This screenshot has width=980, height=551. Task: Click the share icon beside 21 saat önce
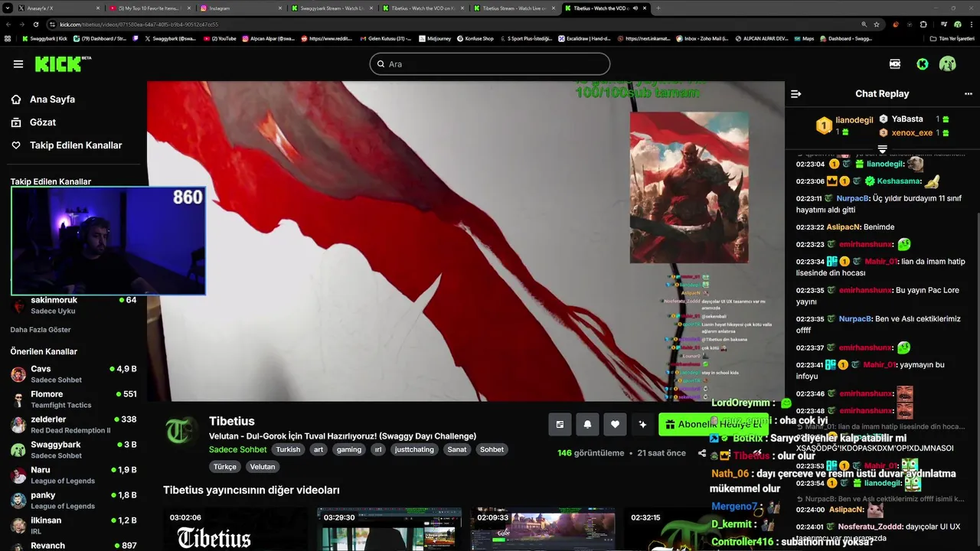point(702,453)
